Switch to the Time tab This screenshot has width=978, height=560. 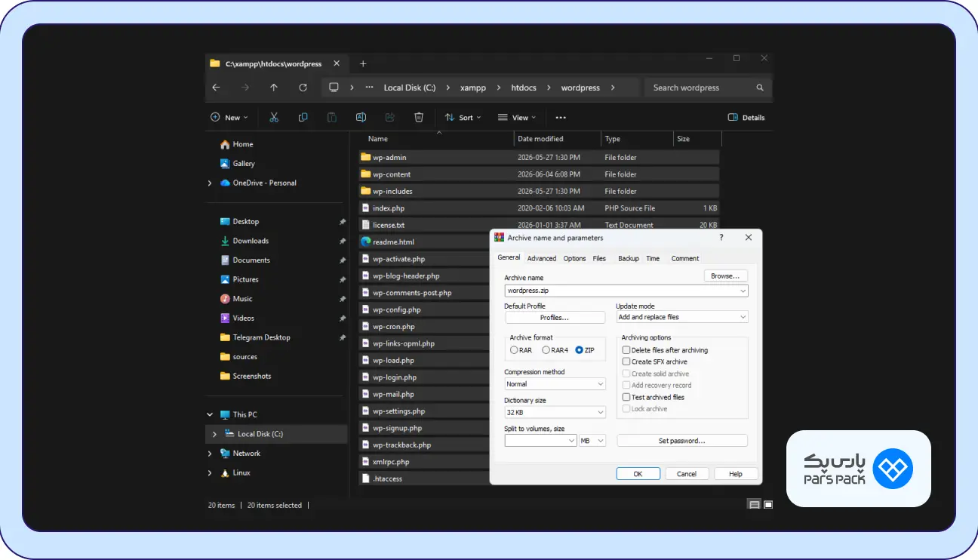(653, 258)
